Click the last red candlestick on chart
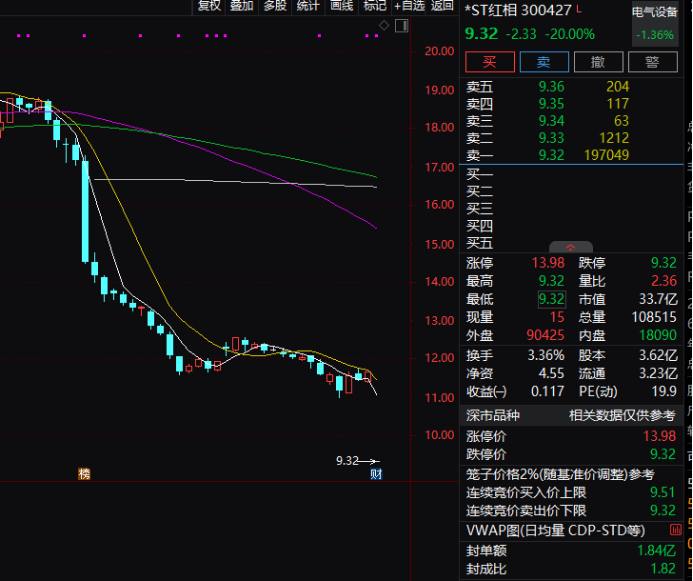693x581 pixels. tap(368, 377)
